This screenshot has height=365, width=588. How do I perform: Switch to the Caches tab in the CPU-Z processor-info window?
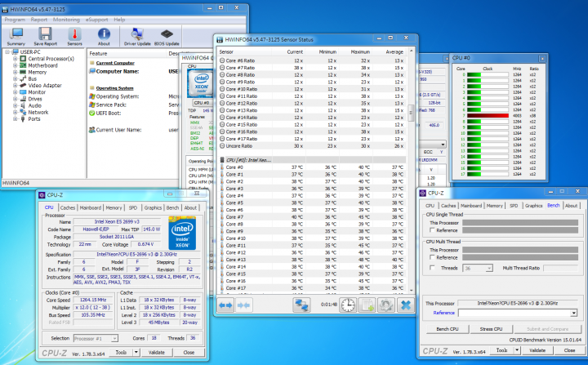[x=68, y=207]
